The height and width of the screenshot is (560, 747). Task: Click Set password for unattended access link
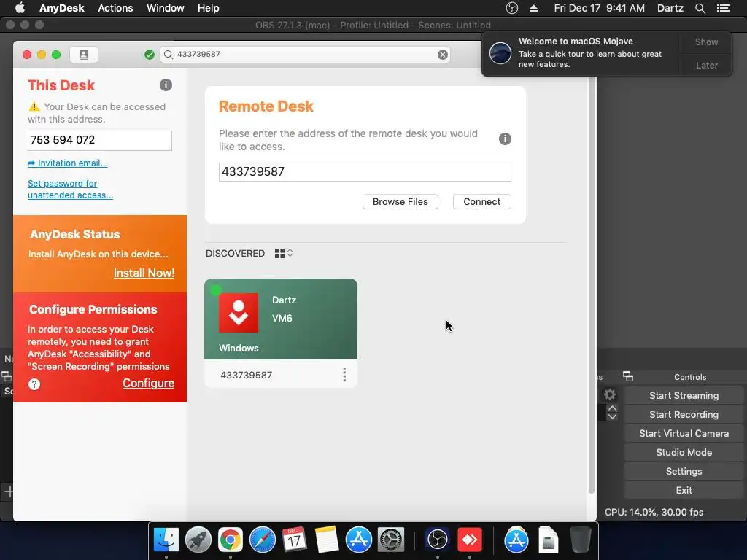71,189
